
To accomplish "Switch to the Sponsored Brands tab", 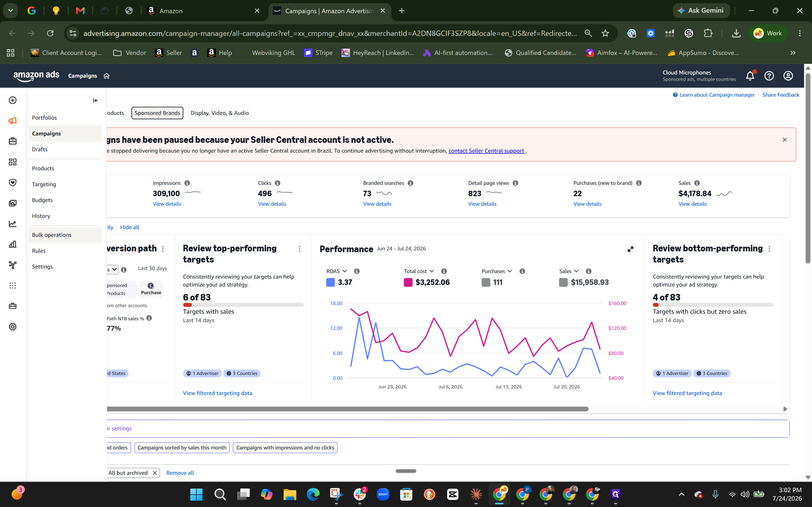I will 157,113.
